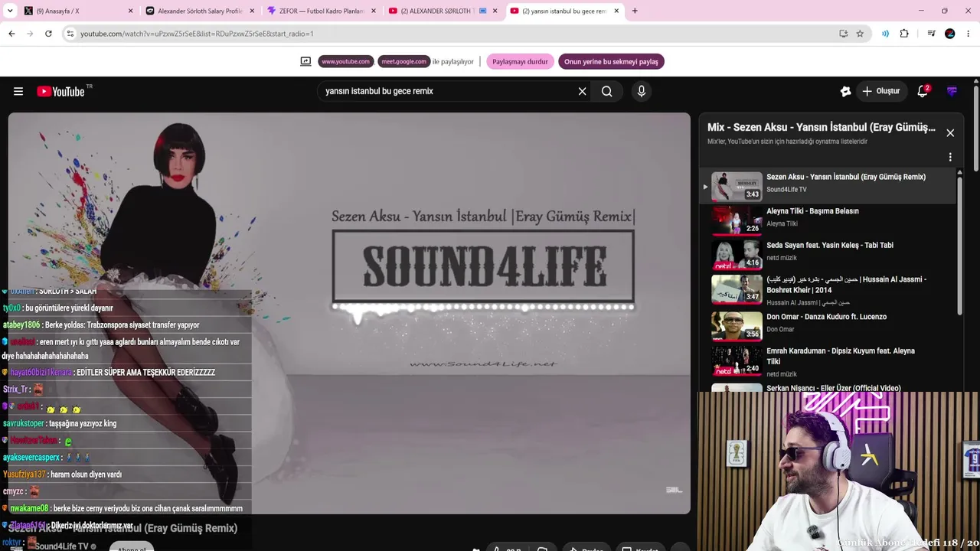Click the meet.google.com sharing chip

pos(403,61)
